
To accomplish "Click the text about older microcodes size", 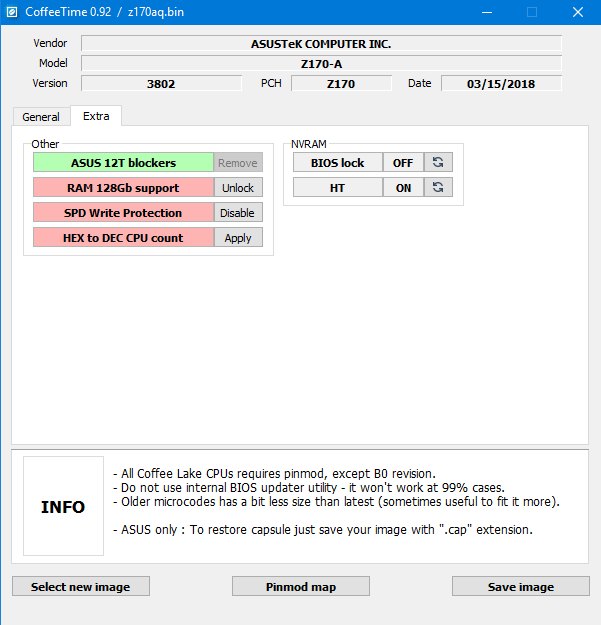I will tap(336, 501).
